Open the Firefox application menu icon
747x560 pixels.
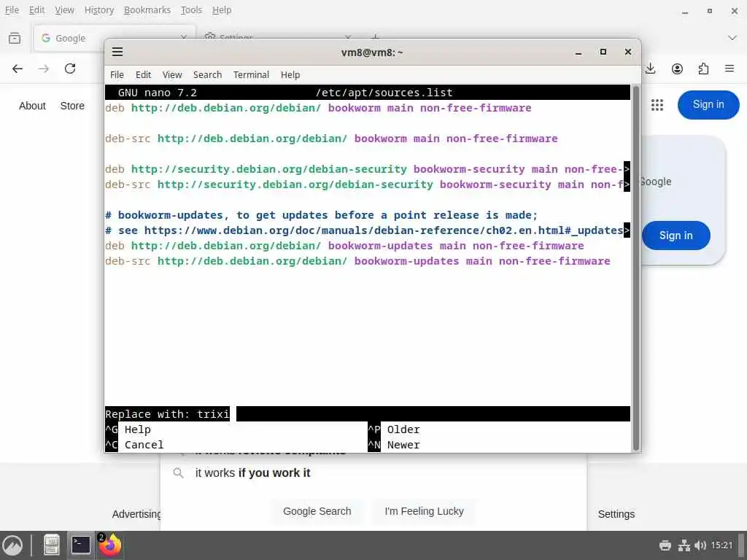coord(729,69)
